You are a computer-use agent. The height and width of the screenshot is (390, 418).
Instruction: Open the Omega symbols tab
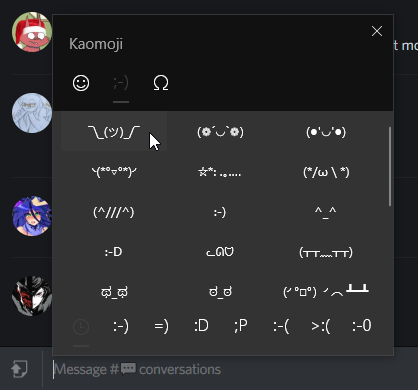coord(161,83)
